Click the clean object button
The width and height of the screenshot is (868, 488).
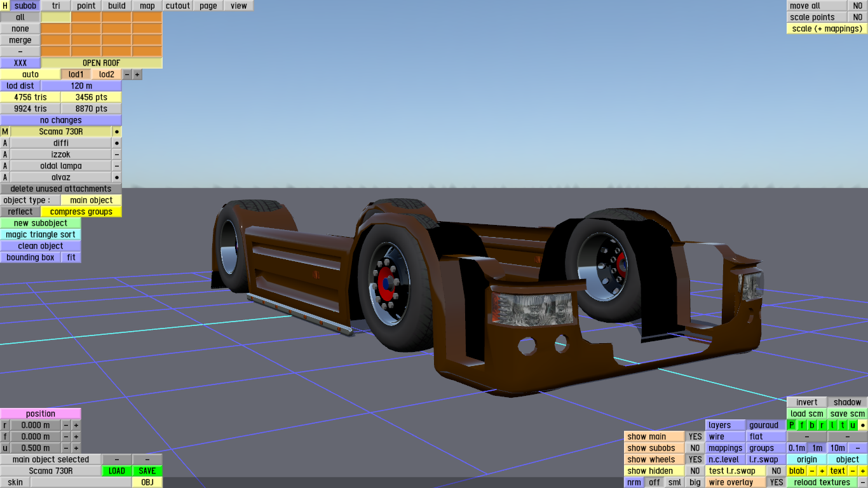click(41, 246)
